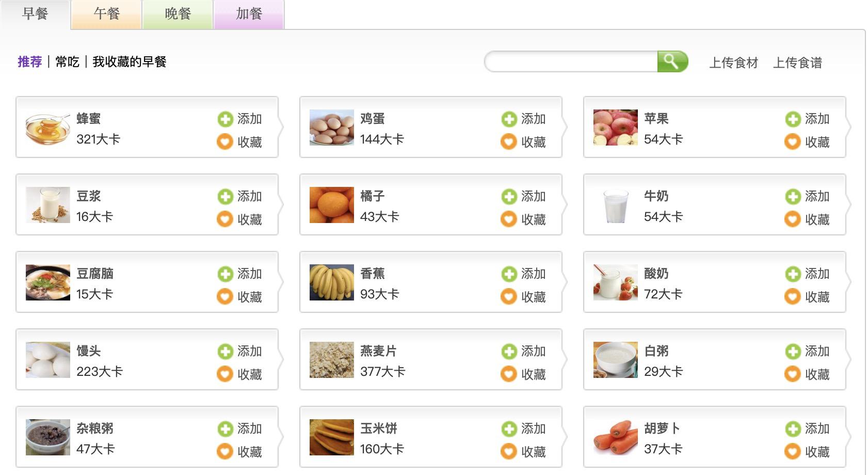The width and height of the screenshot is (868, 475).
Task: Click the 上传食谱 link
Action: [x=797, y=63]
